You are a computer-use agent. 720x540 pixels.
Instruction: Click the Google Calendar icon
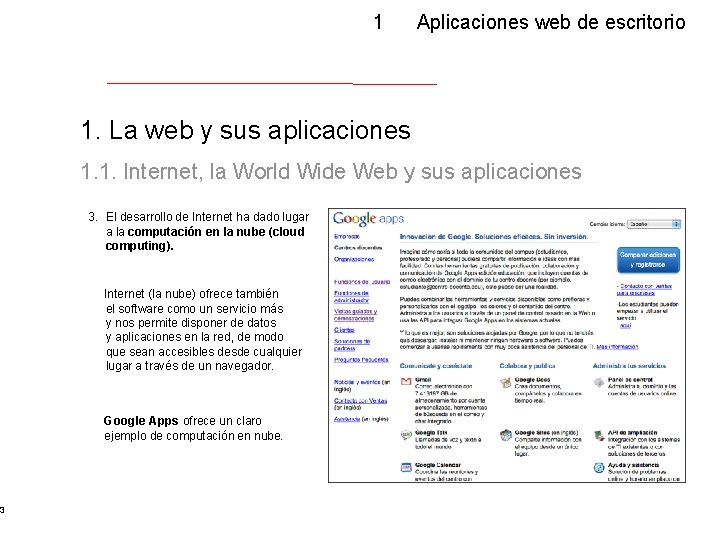click(x=406, y=467)
